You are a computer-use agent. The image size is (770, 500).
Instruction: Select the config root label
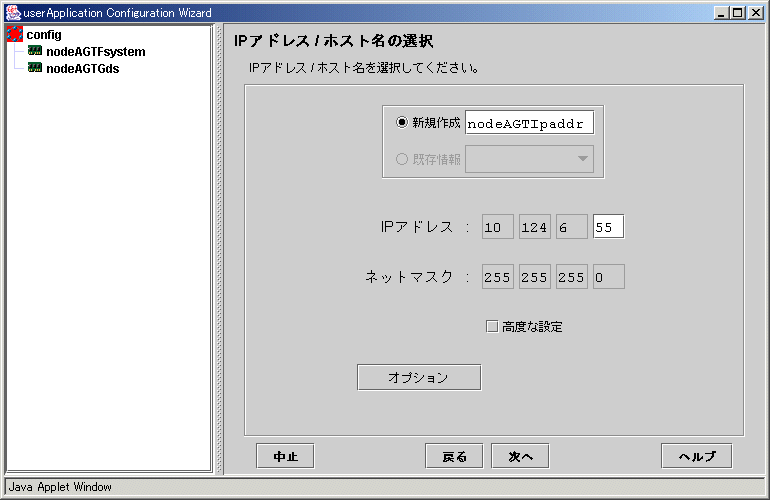coord(44,35)
